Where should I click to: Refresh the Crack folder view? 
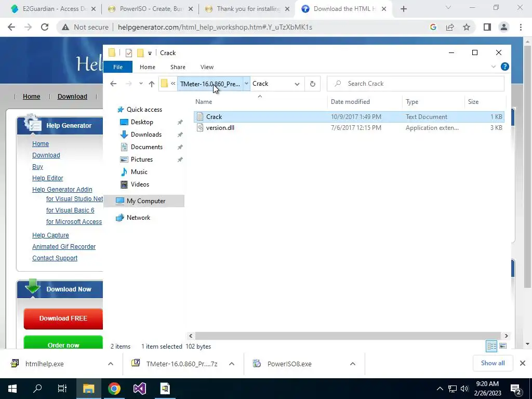click(312, 84)
